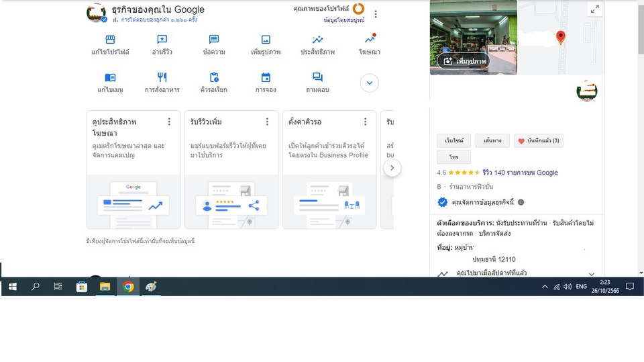Open Paint app on taskbar

point(151,287)
